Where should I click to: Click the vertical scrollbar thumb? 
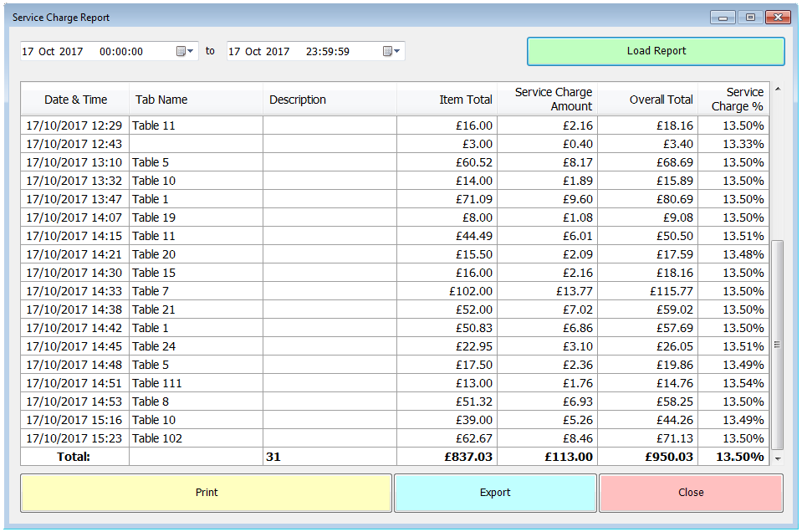coord(778,345)
